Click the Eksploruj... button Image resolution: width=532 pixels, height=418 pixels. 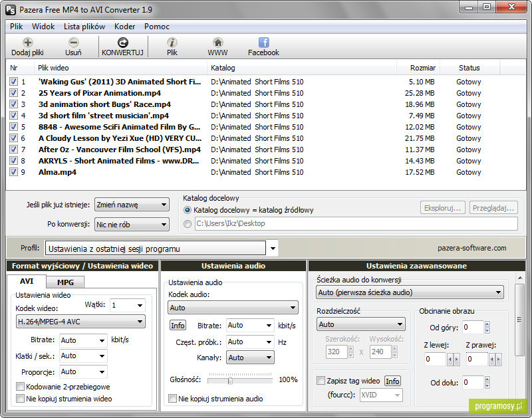[x=443, y=208]
